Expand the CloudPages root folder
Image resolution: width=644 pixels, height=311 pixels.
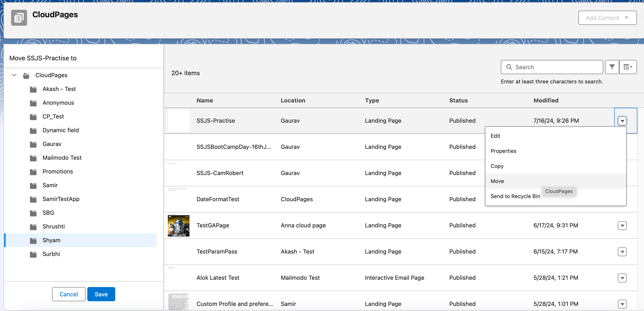[15, 75]
